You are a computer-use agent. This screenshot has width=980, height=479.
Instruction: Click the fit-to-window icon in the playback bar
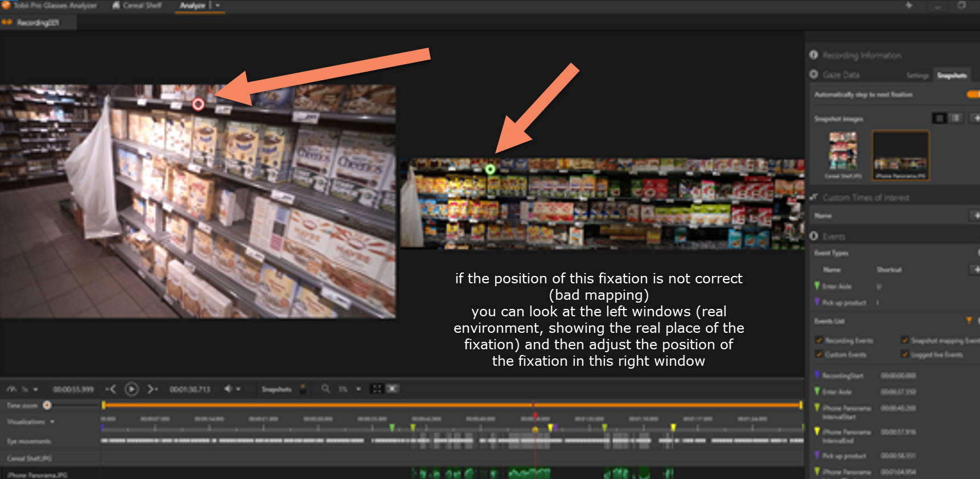[x=376, y=389]
